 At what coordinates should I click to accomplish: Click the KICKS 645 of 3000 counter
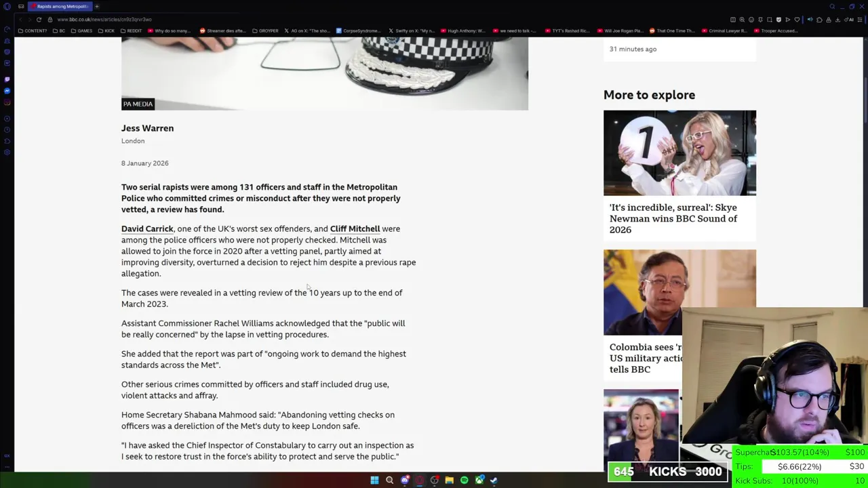point(668,472)
